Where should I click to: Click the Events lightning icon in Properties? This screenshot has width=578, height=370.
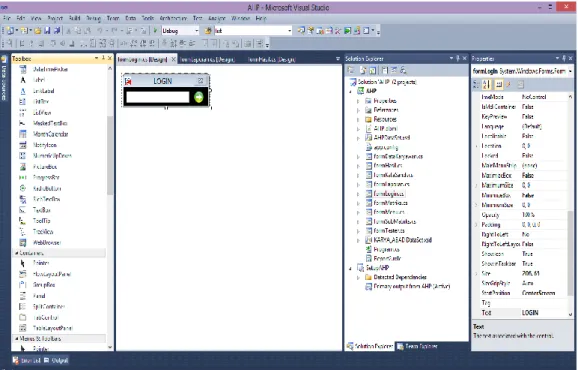coord(508,85)
